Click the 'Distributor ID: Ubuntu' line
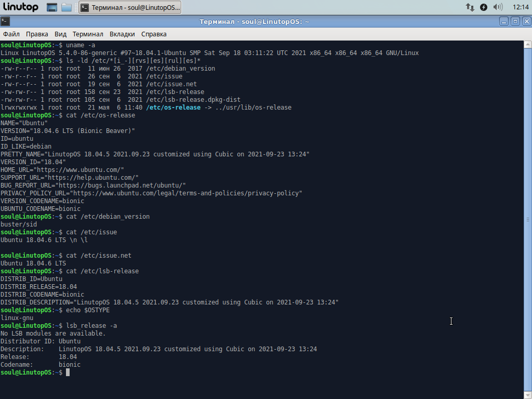The height and width of the screenshot is (399, 532). click(x=41, y=342)
